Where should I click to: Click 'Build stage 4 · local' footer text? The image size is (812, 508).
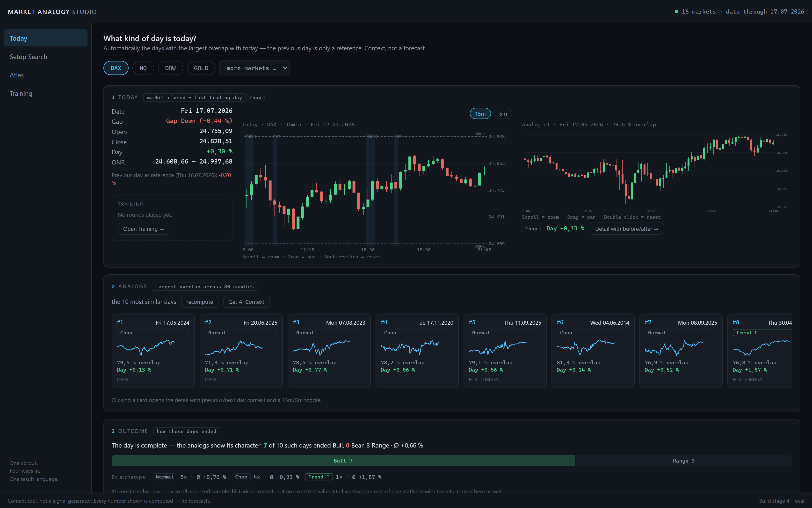point(782,501)
